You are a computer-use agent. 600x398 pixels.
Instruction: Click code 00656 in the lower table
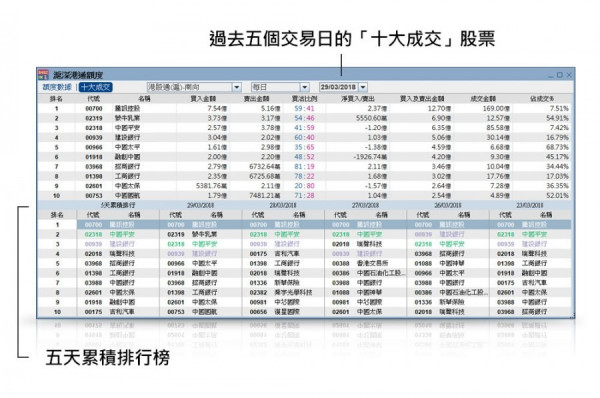[258, 312]
